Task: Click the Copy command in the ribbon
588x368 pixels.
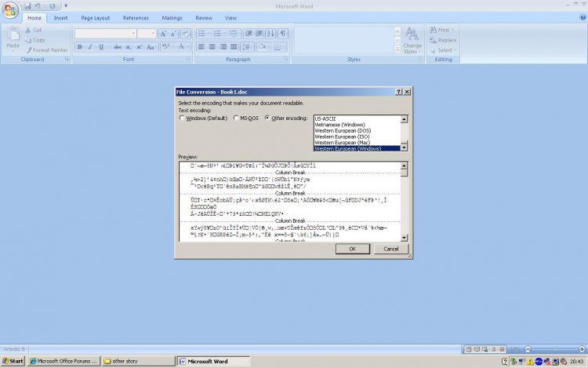Action: 35,40
